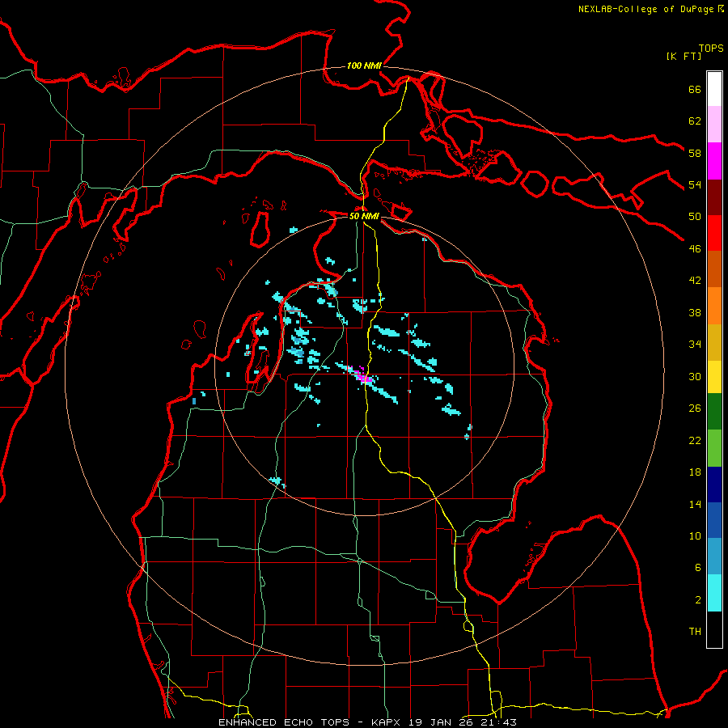
Task: Click the legend value 34
Action: click(695, 345)
